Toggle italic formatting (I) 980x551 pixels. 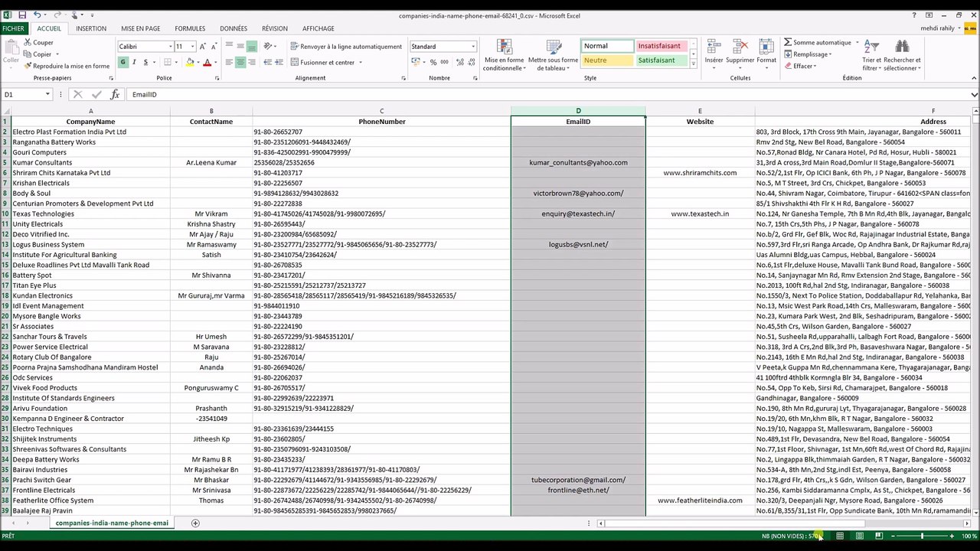pyautogui.click(x=134, y=62)
